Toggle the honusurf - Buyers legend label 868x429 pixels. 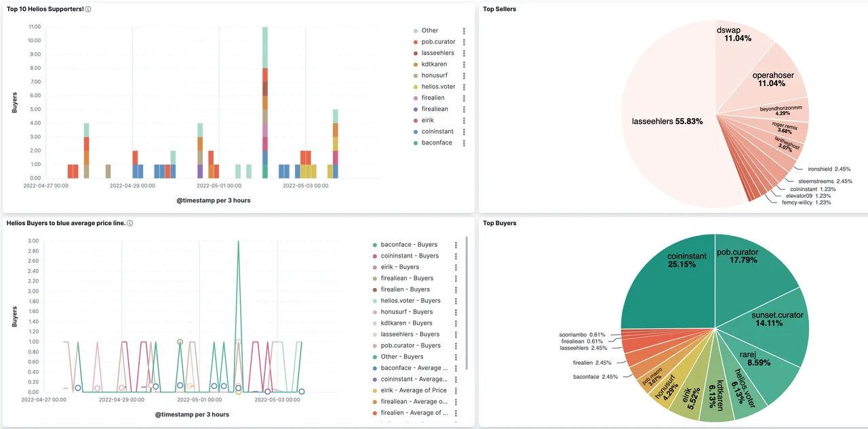pyautogui.click(x=407, y=312)
